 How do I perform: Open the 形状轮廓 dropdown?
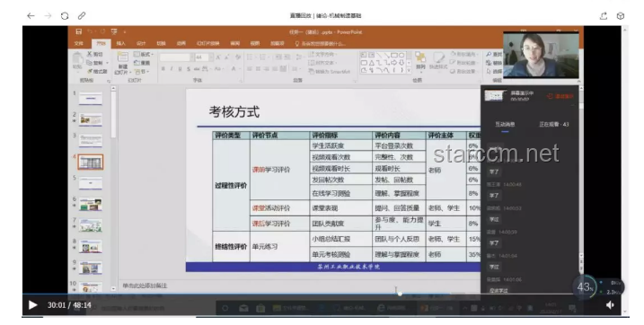pos(464,62)
